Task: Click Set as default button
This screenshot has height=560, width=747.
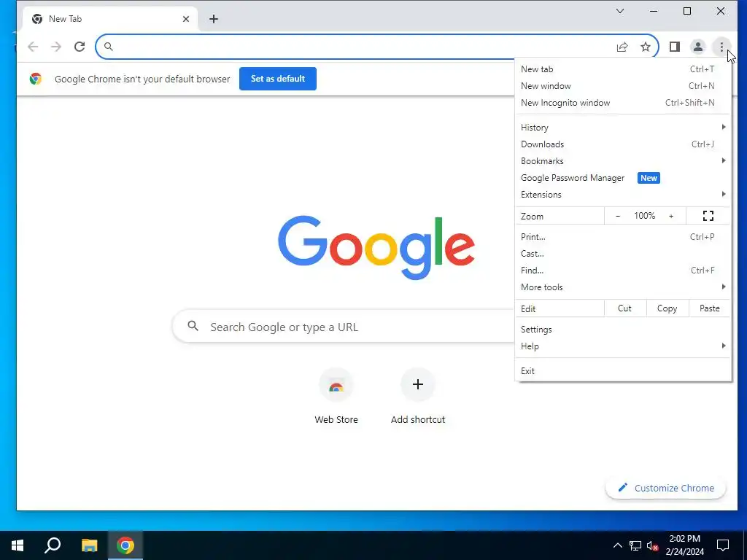Action: click(278, 79)
